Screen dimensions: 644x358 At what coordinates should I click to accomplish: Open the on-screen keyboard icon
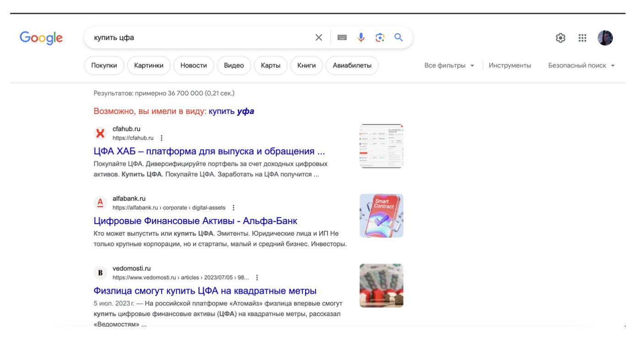click(342, 38)
